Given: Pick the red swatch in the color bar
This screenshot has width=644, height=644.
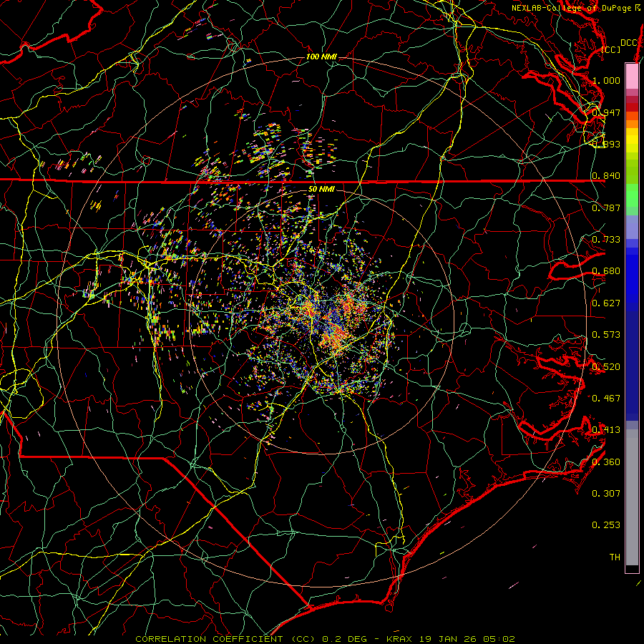Looking at the screenshot, I should (632, 107).
